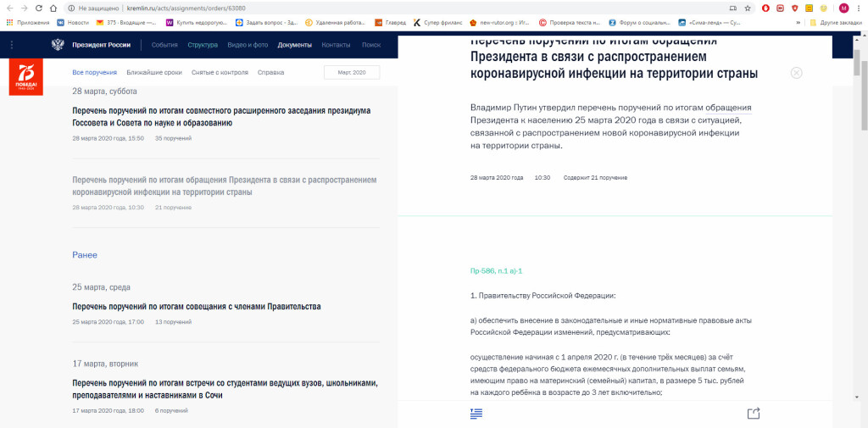Viewport: 868px width, 428px height.
Task: Select the Снятые с контроля tab
Action: coord(220,73)
